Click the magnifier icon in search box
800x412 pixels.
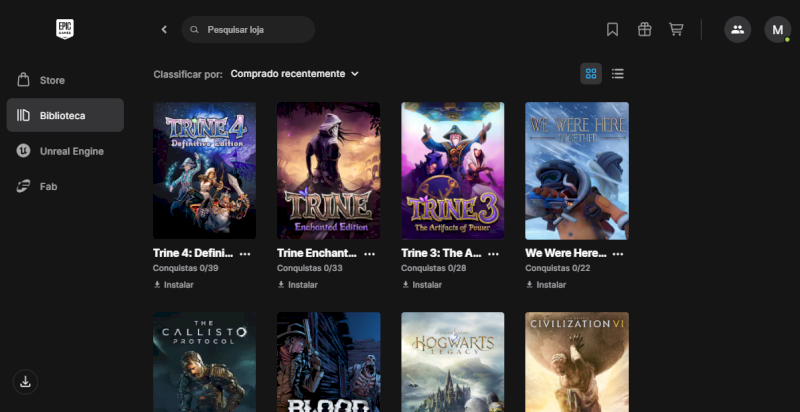(194, 30)
